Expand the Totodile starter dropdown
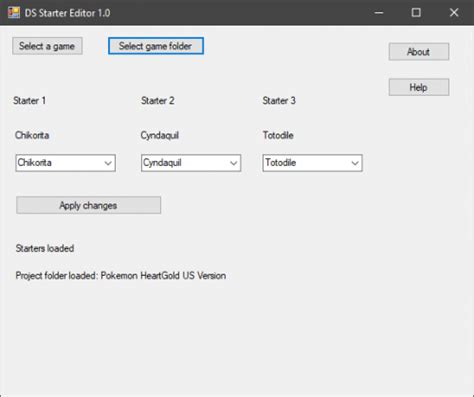This screenshot has width=474, height=397. (x=355, y=163)
